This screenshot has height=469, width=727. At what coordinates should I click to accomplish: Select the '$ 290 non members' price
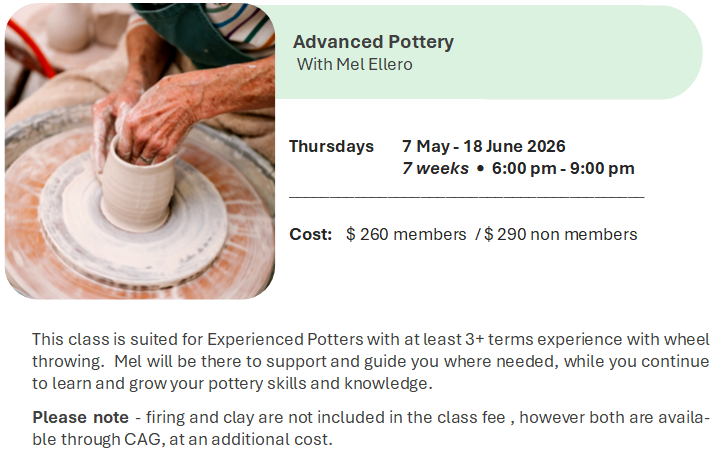coord(561,234)
